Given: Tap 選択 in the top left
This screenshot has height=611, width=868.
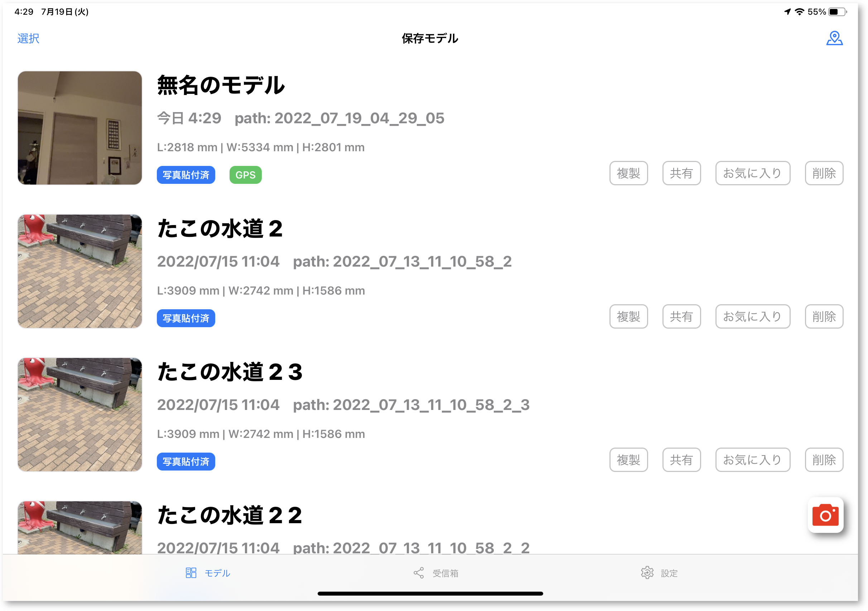Looking at the screenshot, I should tap(28, 38).
